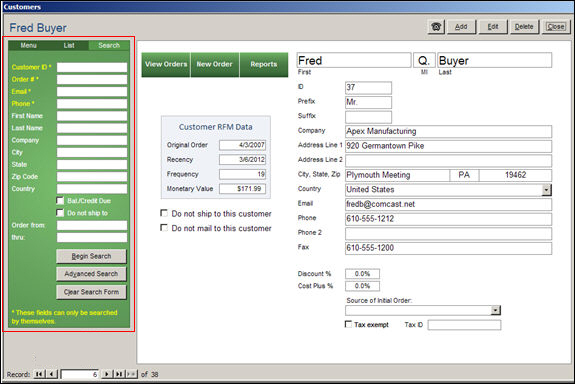Screen dimensions: 575x384
Task: Create new record navigation arrow
Action: coord(131,374)
